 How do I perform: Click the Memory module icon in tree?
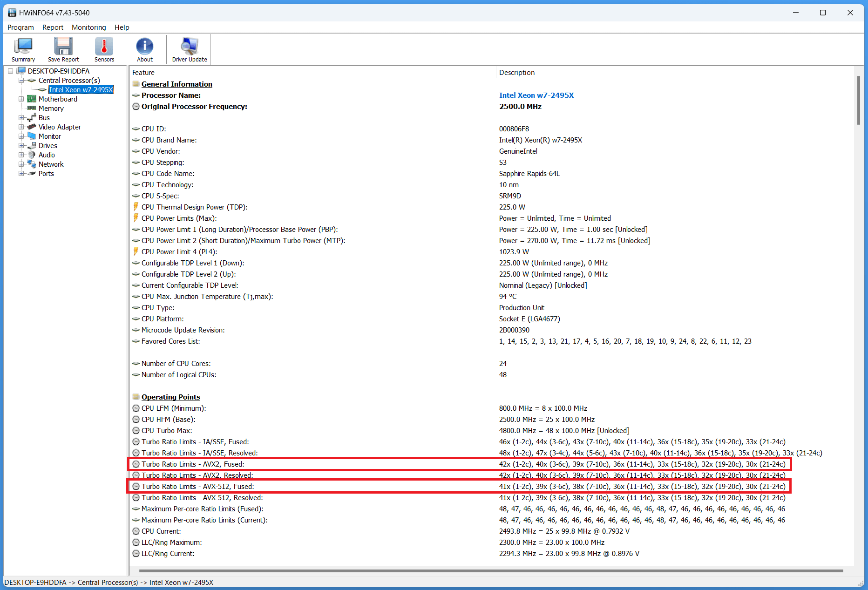tap(32, 108)
